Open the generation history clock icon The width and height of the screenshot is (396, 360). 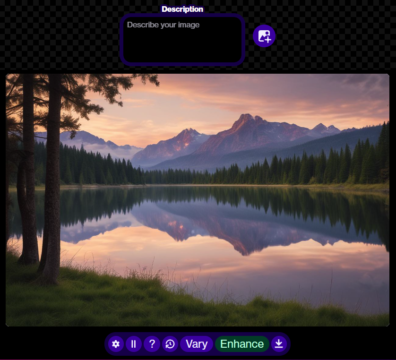click(x=170, y=344)
